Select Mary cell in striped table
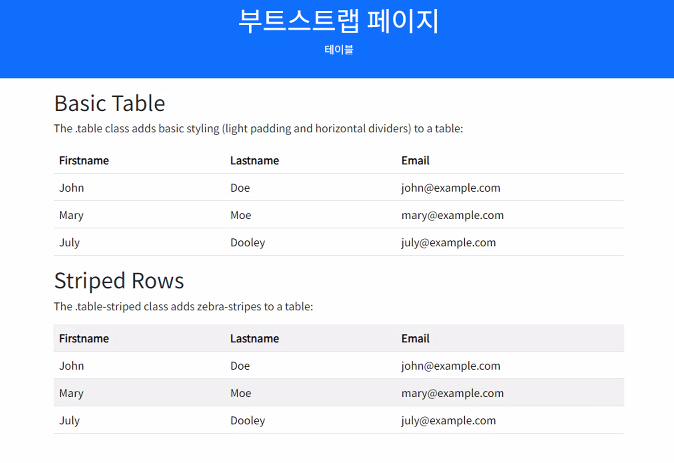This screenshot has height=463, width=674. (71, 393)
